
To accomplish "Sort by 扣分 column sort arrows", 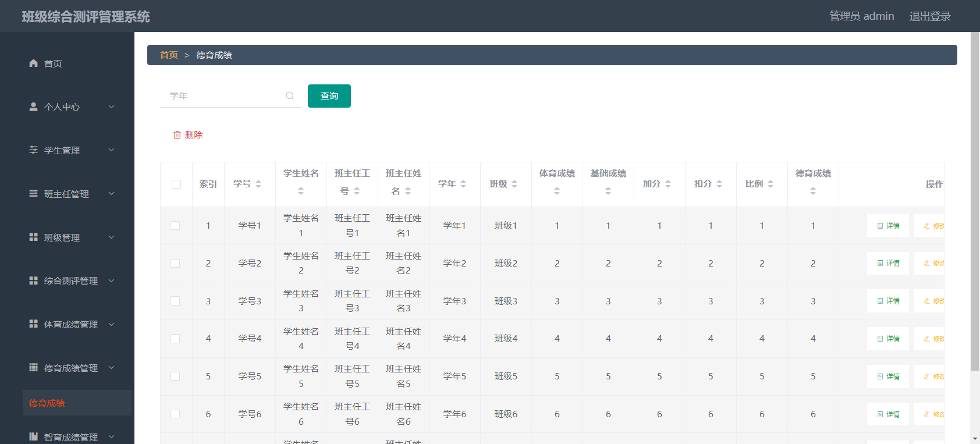I will coord(719,184).
